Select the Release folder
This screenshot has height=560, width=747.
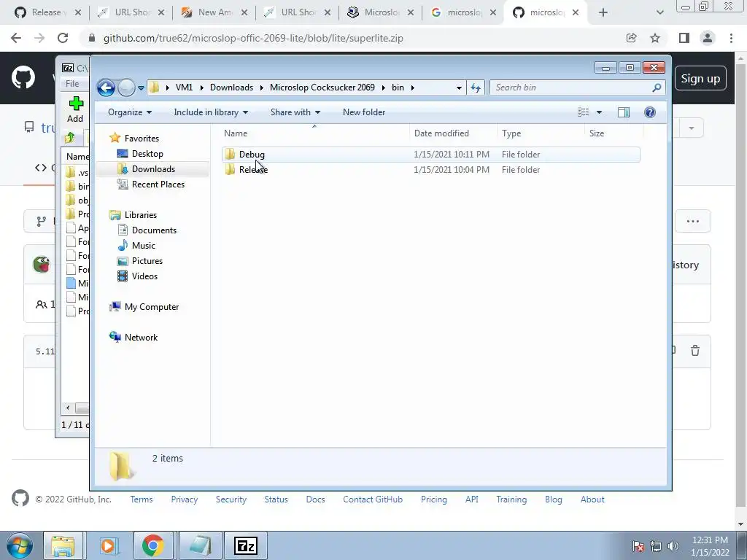point(430,169)
